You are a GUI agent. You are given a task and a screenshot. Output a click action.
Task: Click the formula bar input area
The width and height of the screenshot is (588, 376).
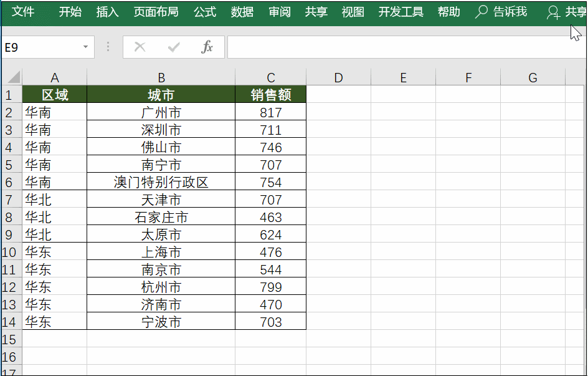[405, 46]
